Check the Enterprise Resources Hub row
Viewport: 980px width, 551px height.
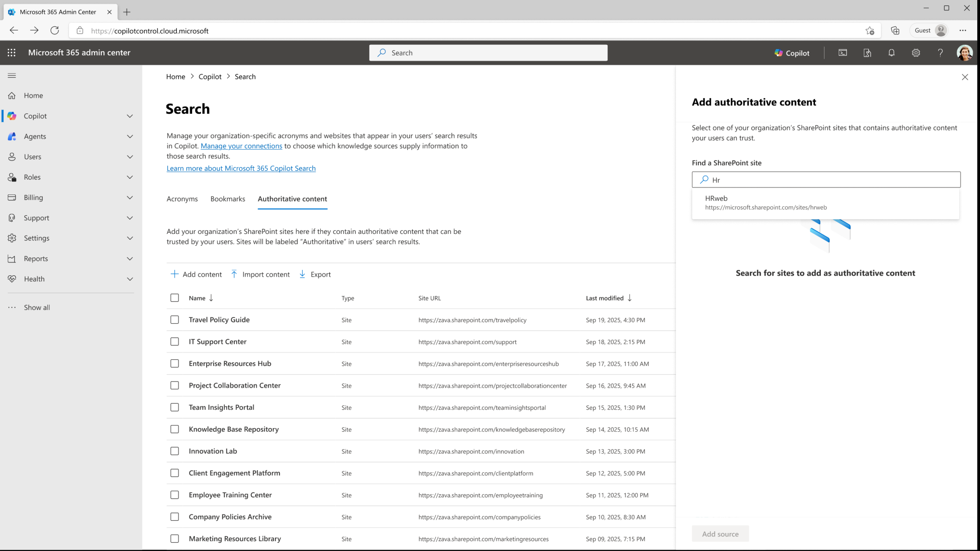tap(175, 363)
